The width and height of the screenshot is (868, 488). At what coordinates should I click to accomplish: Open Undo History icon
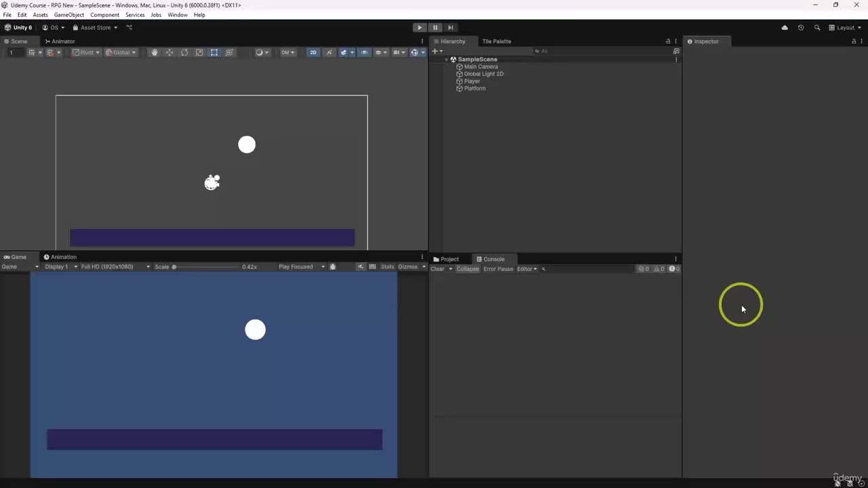pos(801,28)
